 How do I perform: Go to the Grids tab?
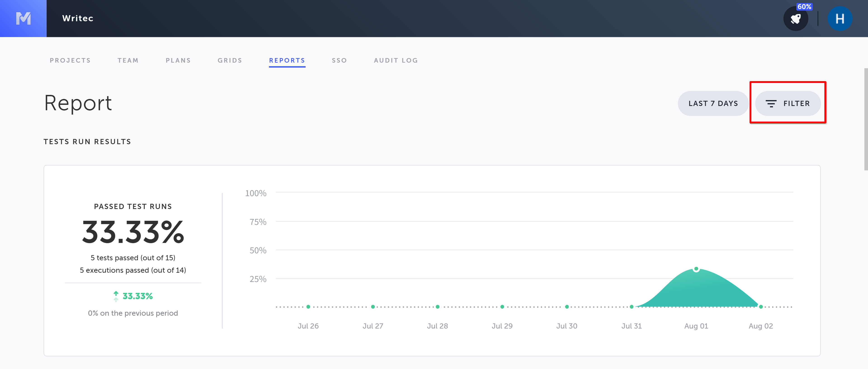click(x=230, y=60)
